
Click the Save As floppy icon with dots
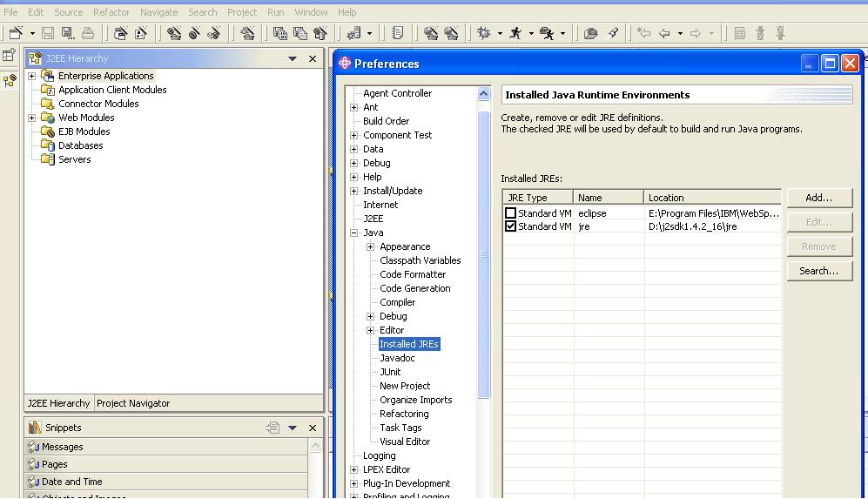[68, 33]
